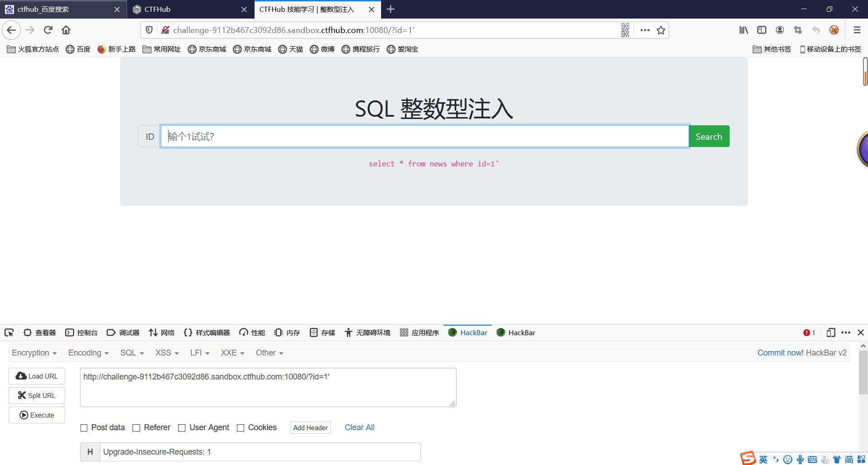The height and width of the screenshot is (465, 868).
Task: Close the developer tools panel
Action: pyautogui.click(x=861, y=333)
